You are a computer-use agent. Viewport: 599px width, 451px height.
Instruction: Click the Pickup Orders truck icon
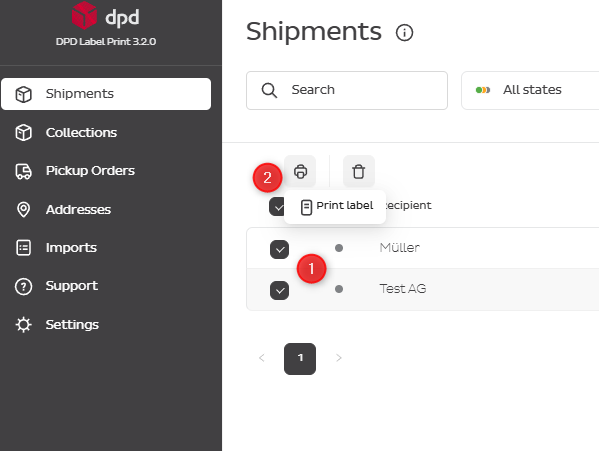(x=23, y=171)
